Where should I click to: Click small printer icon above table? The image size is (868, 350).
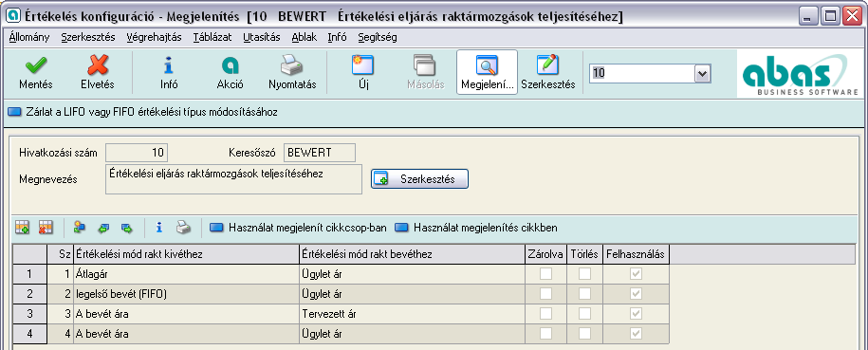[183, 227]
